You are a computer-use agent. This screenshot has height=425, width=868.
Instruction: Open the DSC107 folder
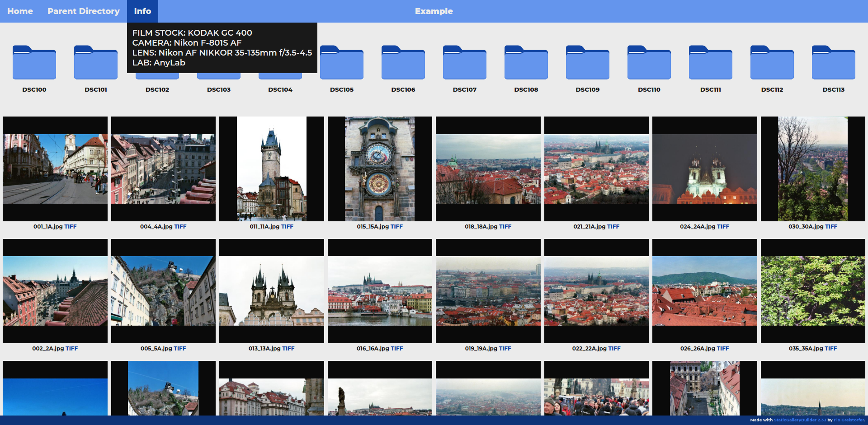465,63
